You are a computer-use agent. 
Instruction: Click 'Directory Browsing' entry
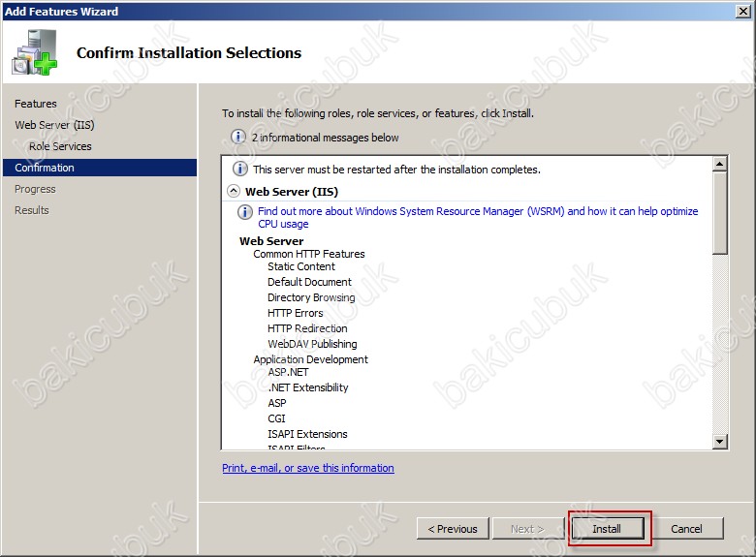pyautogui.click(x=311, y=297)
